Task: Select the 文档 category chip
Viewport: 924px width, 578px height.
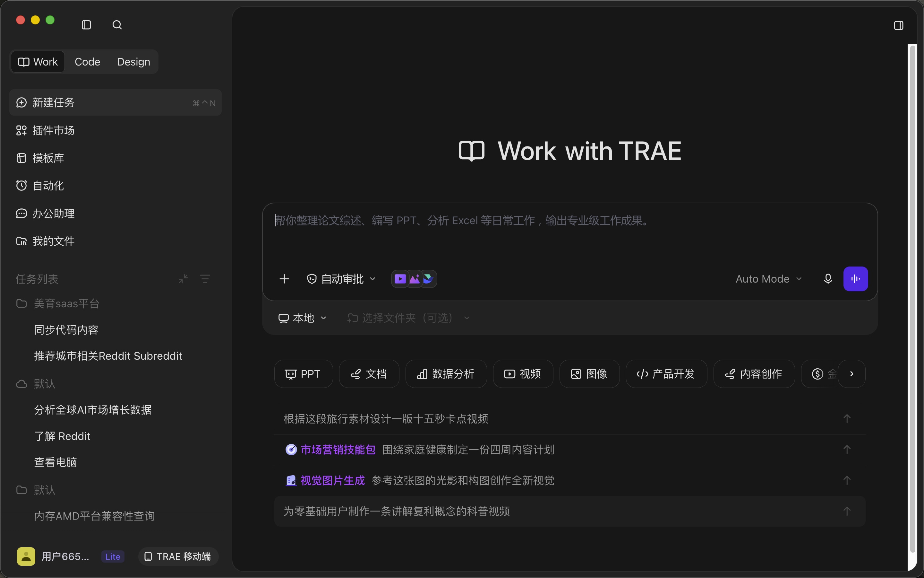Action: point(369,374)
